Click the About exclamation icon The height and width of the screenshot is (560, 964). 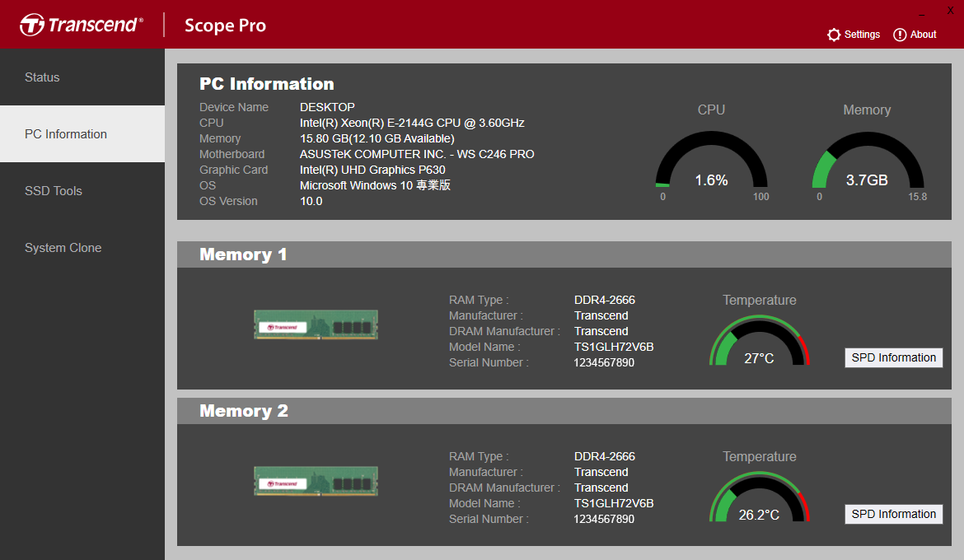pyautogui.click(x=900, y=35)
